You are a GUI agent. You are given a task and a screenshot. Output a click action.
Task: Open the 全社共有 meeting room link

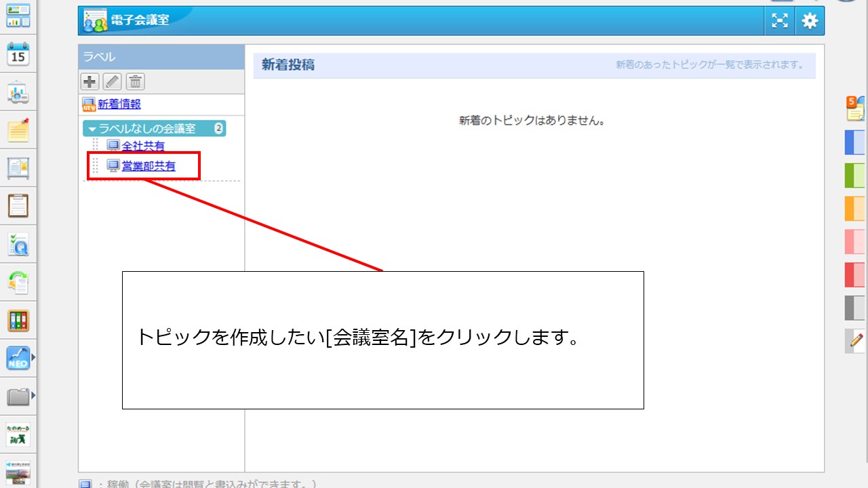tap(143, 146)
